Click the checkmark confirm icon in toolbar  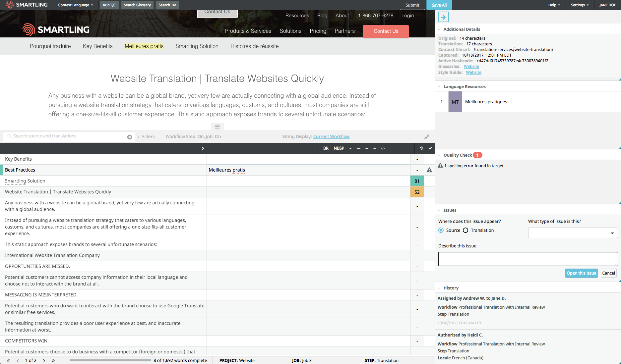click(430, 148)
